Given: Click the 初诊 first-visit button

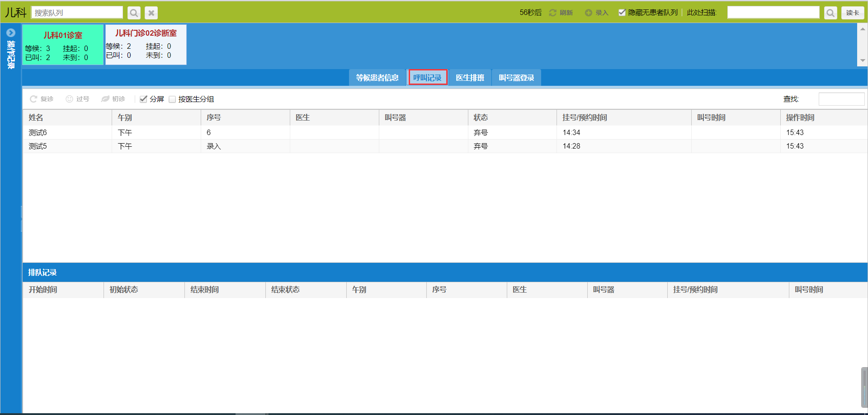Looking at the screenshot, I should click(113, 99).
